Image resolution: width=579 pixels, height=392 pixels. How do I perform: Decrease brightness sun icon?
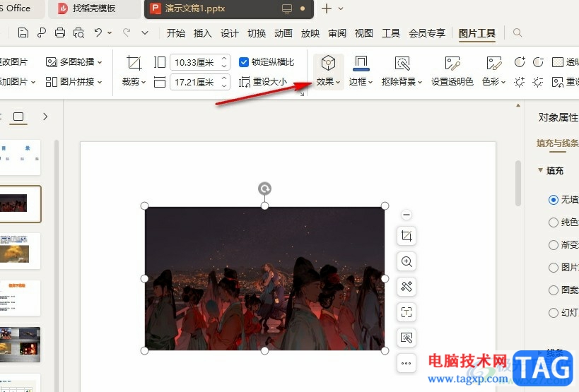pyautogui.click(x=537, y=82)
